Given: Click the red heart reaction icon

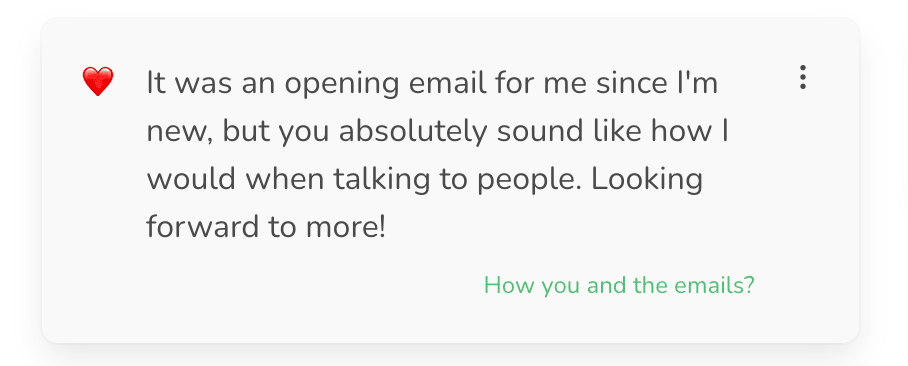Looking at the screenshot, I should click(98, 82).
